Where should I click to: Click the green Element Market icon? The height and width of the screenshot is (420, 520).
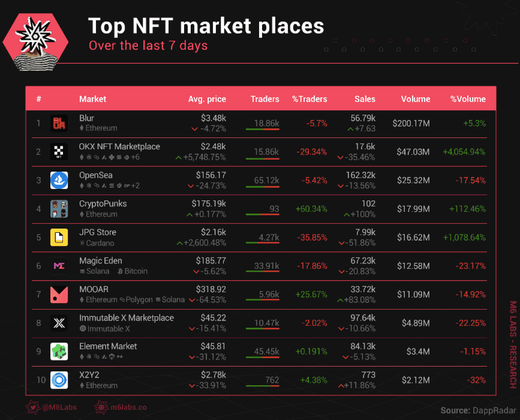point(59,352)
